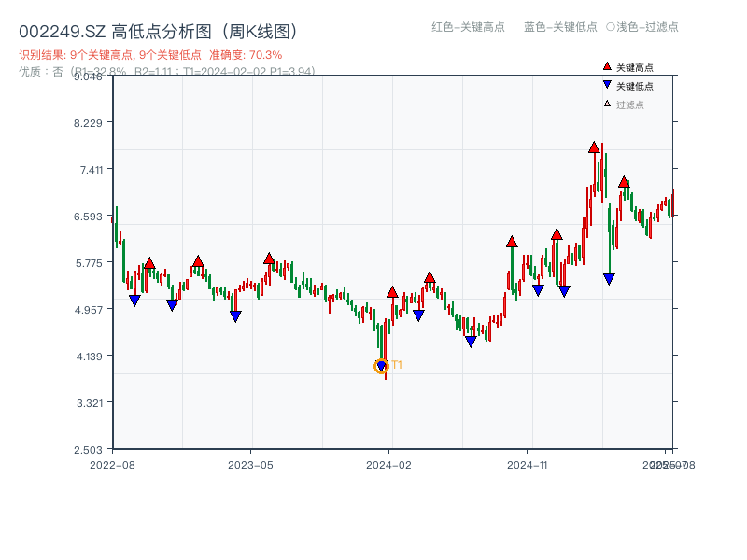Click the rightmost red key-high triangle
This screenshot has height=560, width=747.
coord(624,181)
